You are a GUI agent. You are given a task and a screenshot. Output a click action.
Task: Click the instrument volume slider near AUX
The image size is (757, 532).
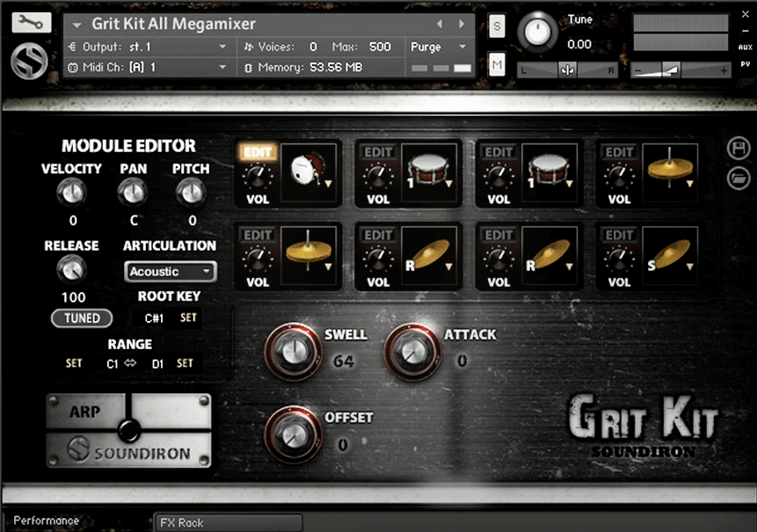click(681, 70)
